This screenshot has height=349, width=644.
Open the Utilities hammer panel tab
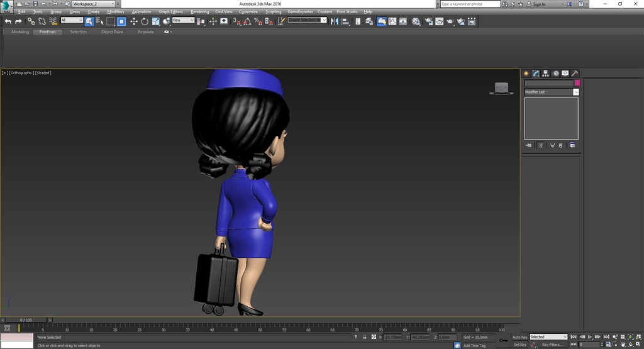click(575, 73)
